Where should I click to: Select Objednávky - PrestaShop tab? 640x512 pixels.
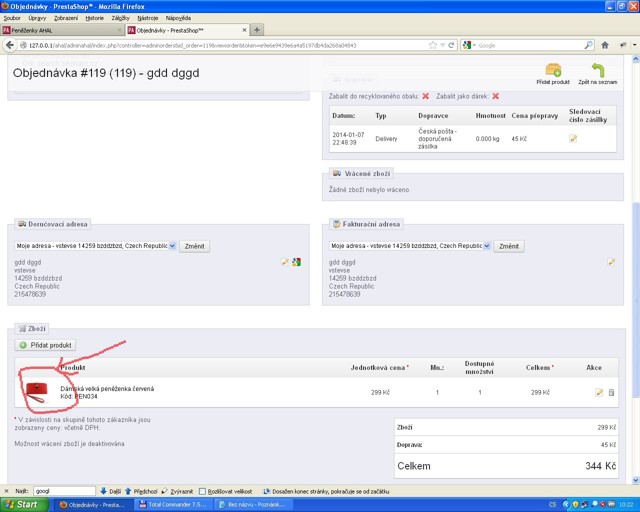187,30
